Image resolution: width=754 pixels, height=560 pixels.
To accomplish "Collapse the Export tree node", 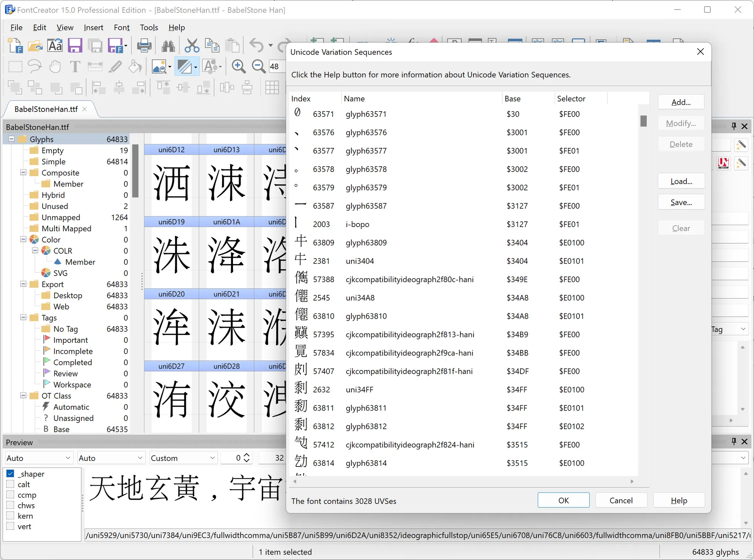I will 23,284.
